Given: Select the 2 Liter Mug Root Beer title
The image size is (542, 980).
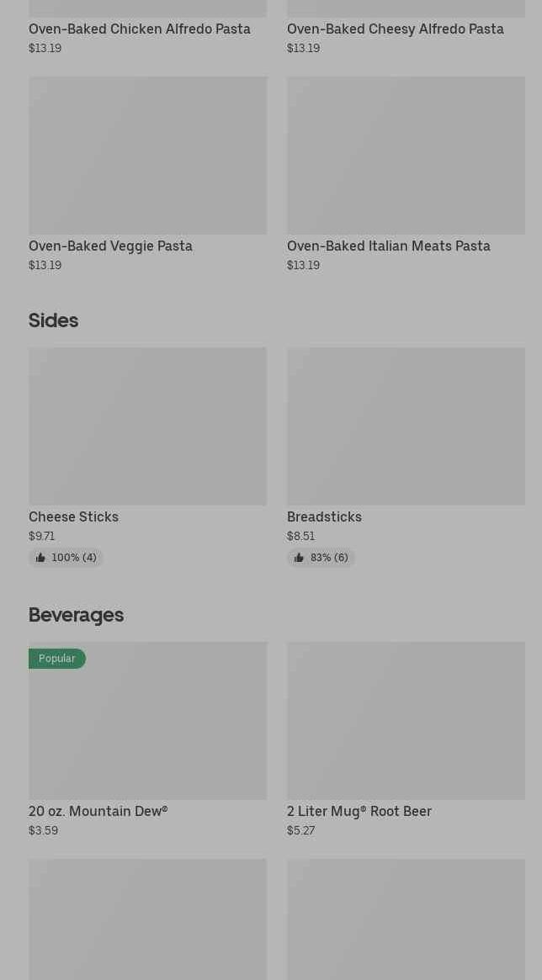Looking at the screenshot, I should tap(359, 811).
